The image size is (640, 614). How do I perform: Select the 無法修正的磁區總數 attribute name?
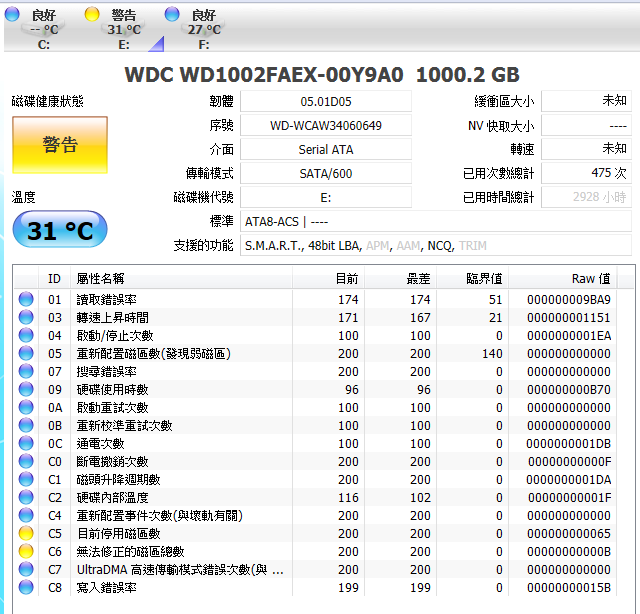tap(131, 551)
